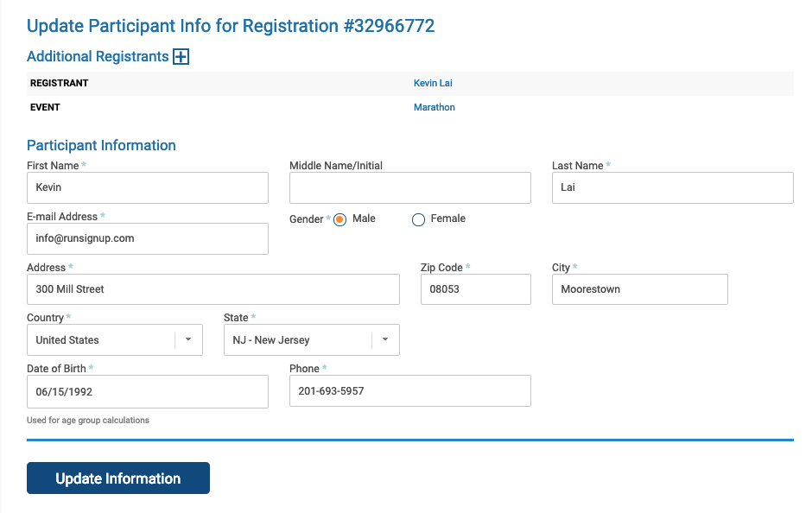Select the Address field showing 300 Mill Street

(213, 289)
